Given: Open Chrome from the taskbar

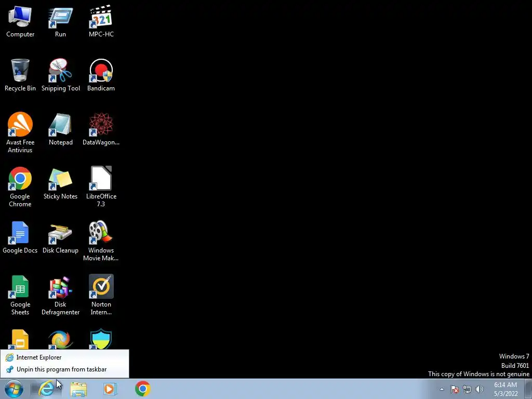Looking at the screenshot, I should (x=142, y=389).
